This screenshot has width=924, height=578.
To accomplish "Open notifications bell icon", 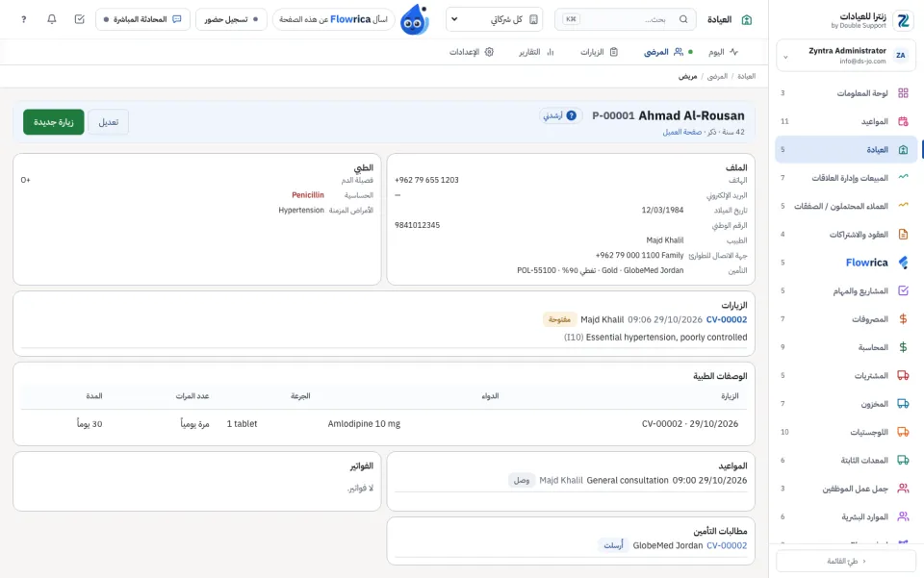I will (x=52, y=19).
